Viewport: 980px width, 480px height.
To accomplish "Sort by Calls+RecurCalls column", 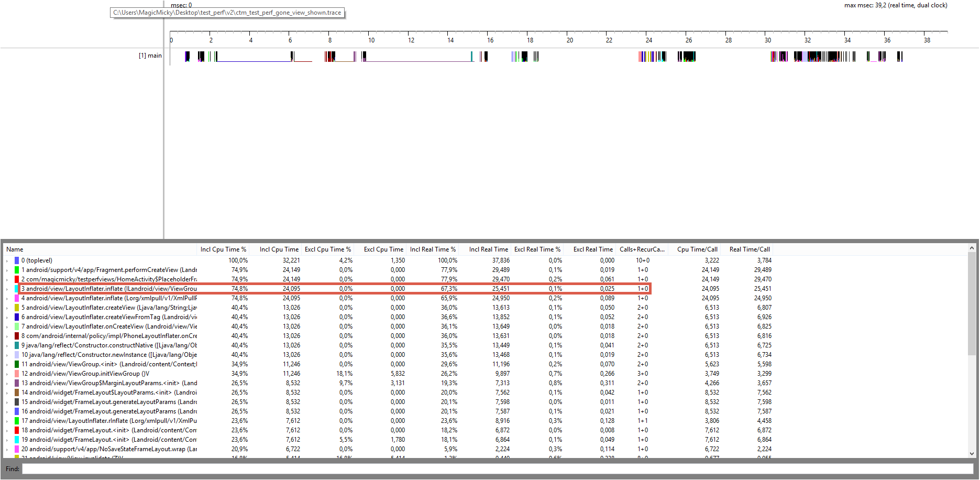I will 642,249.
